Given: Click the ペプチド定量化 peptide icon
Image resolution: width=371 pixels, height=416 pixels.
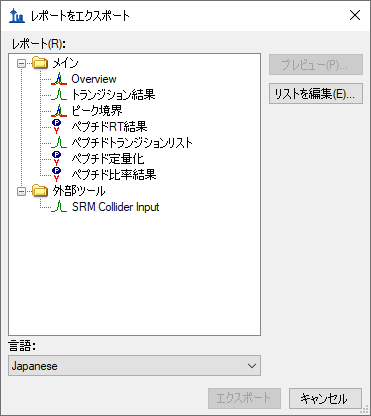Looking at the screenshot, I should 57,159.
